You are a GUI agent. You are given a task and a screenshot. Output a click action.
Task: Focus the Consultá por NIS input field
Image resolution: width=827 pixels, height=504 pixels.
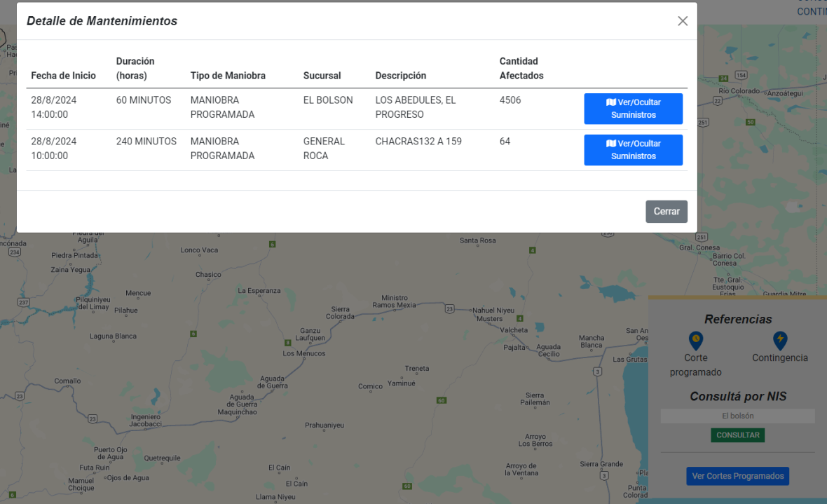[737, 416]
